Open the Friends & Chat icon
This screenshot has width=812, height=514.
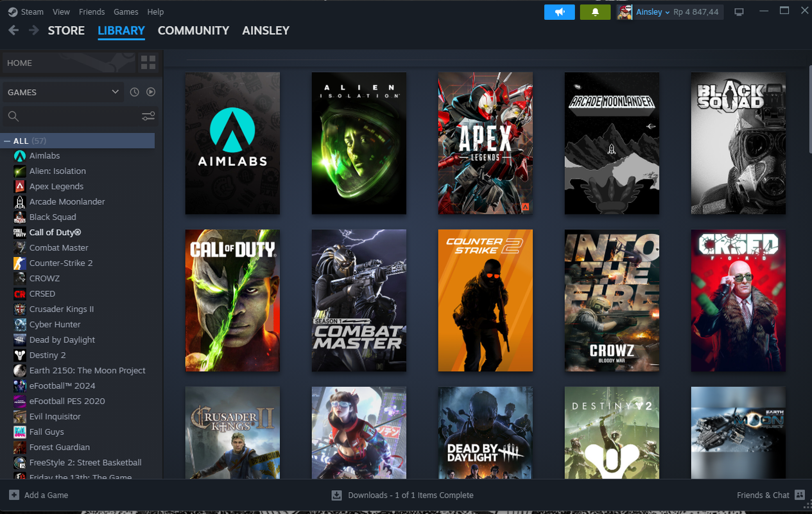click(x=799, y=495)
